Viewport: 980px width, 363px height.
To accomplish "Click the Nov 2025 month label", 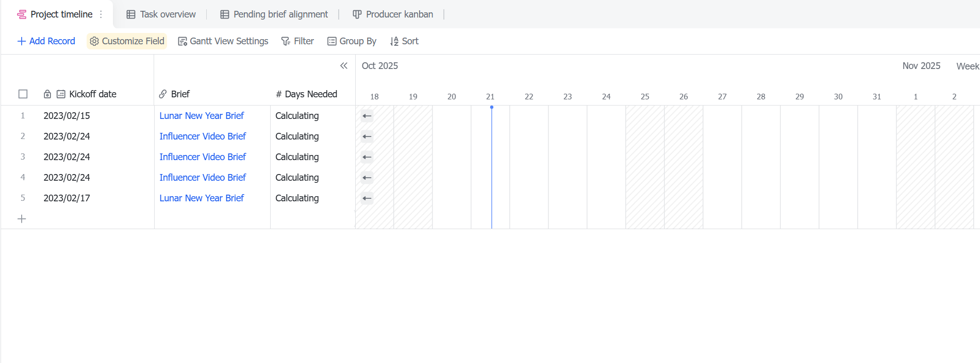I will [921, 66].
